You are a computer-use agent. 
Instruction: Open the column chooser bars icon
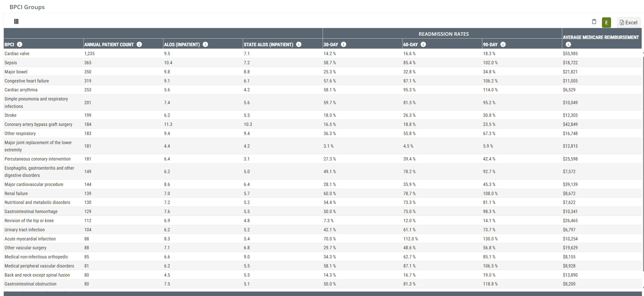tap(16, 21)
